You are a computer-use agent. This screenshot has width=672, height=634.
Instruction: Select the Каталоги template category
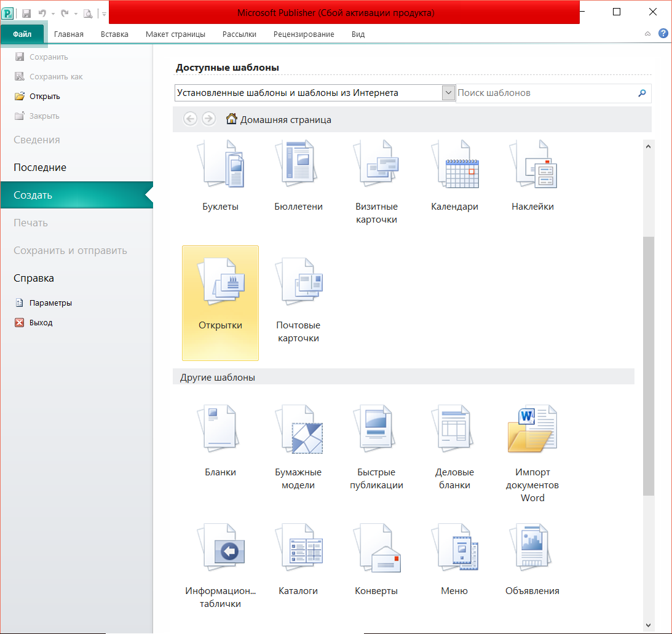(x=298, y=560)
